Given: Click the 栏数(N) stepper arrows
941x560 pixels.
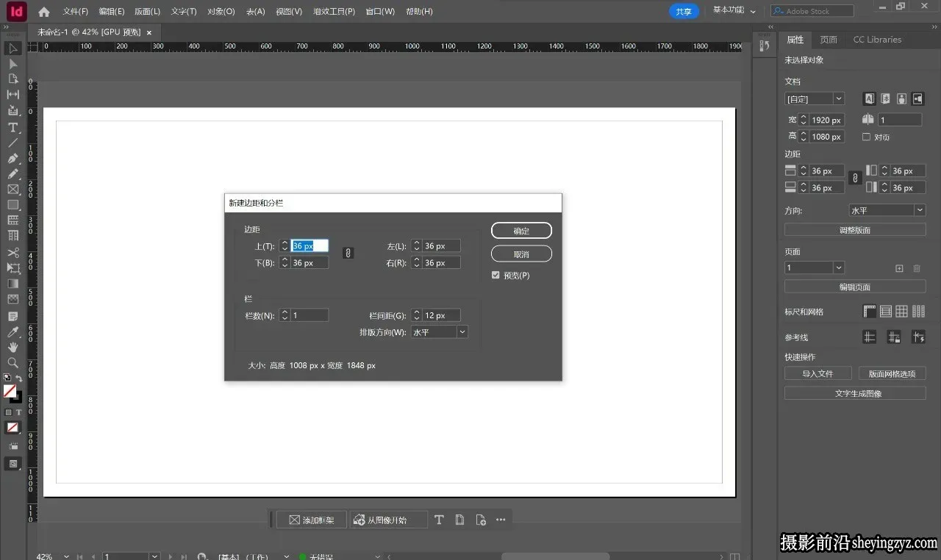Looking at the screenshot, I should point(285,315).
